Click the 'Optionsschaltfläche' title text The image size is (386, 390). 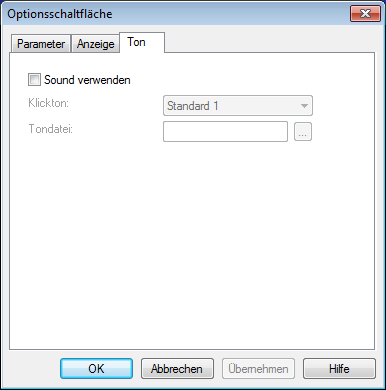[x=60, y=14]
